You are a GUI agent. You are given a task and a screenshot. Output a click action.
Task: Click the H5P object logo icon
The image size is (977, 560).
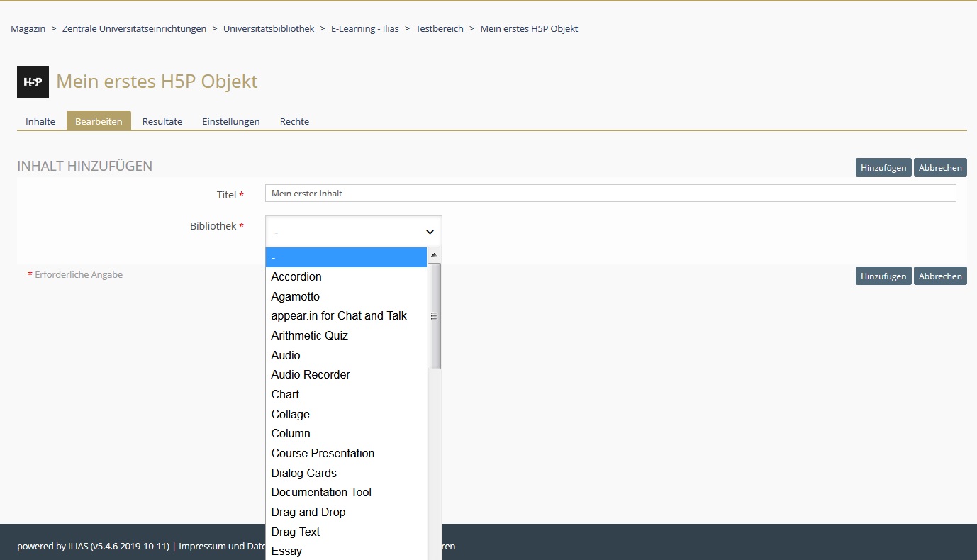tap(33, 82)
